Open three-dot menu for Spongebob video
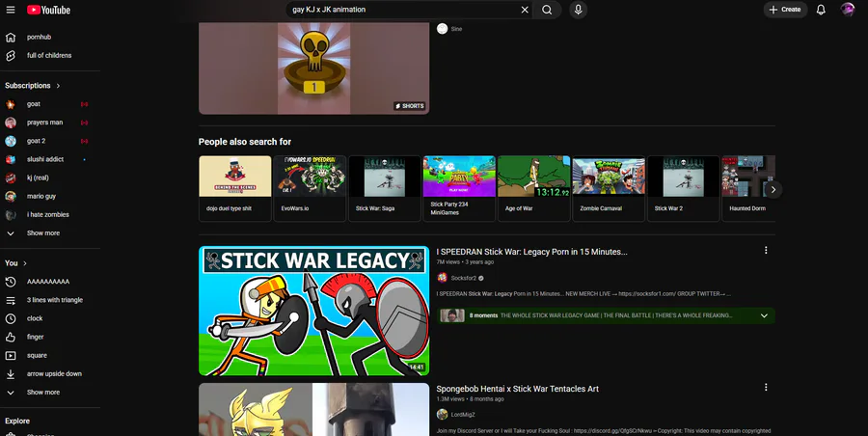868x436 pixels. [x=766, y=387]
